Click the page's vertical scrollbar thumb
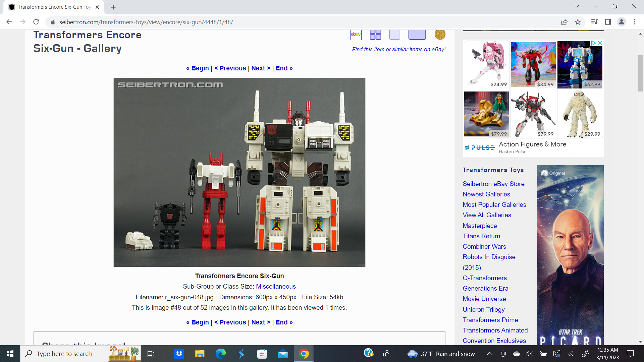 [x=640, y=74]
